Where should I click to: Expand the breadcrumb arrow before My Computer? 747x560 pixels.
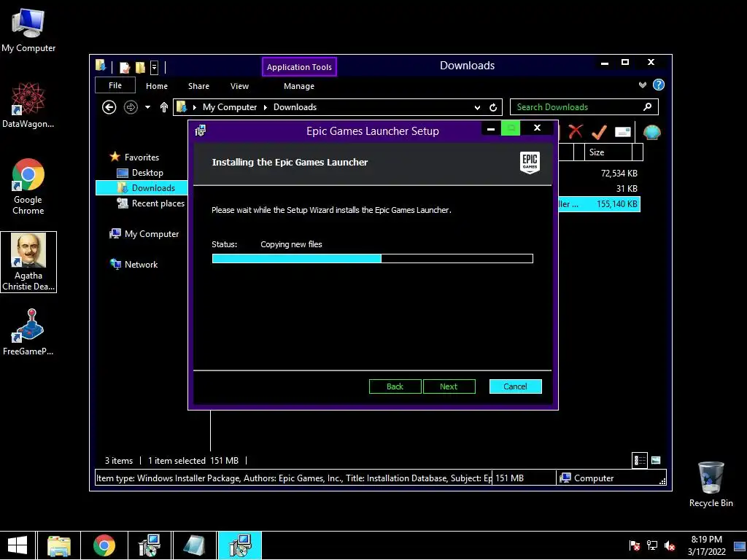click(x=194, y=107)
